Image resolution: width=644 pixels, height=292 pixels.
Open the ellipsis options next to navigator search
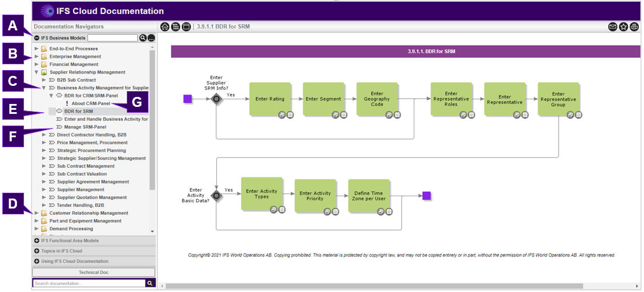pos(151,38)
